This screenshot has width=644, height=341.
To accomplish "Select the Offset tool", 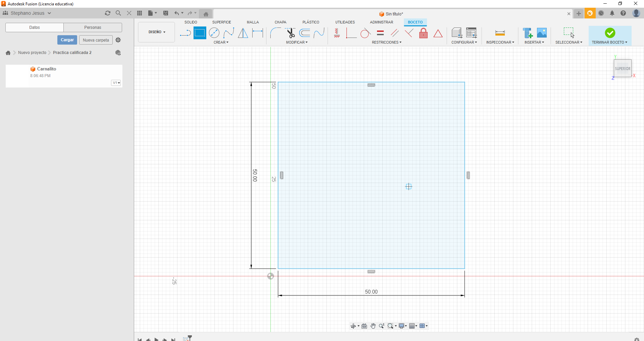I will [305, 33].
